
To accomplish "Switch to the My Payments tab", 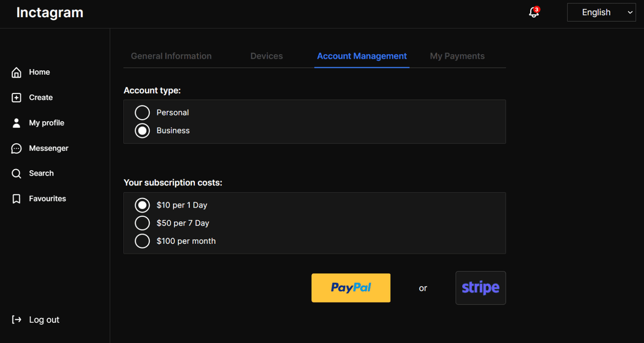I will pyautogui.click(x=457, y=56).
